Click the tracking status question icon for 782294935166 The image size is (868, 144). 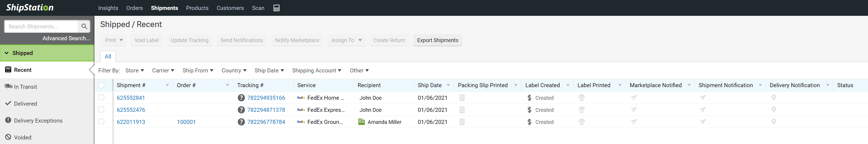[x=241, y=98]
